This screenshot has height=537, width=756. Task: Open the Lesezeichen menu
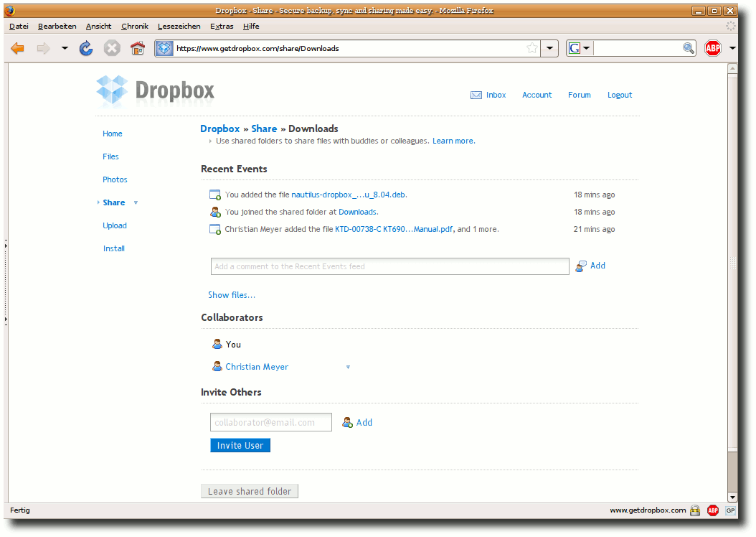click(179, 27)
